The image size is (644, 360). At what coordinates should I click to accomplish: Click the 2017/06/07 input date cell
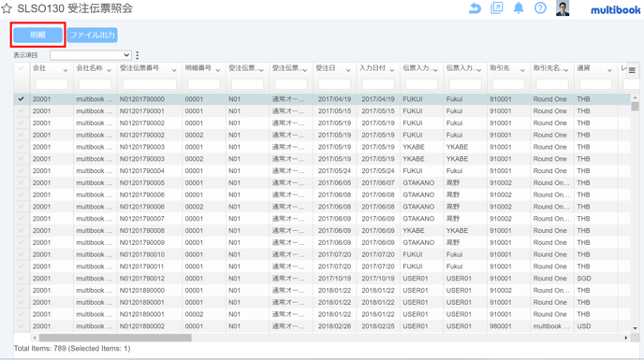(x=378, y=182)
